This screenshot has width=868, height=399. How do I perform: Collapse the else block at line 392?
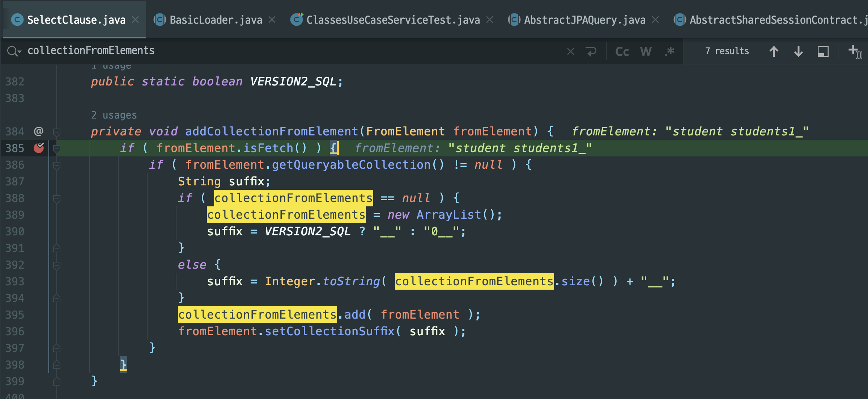pyautogui.click(x=57, y=265)
